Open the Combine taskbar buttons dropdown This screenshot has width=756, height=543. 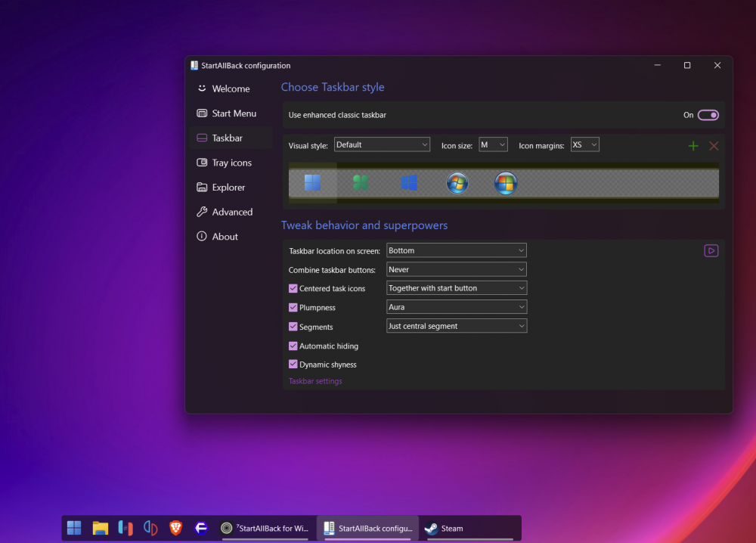point(456,269)
